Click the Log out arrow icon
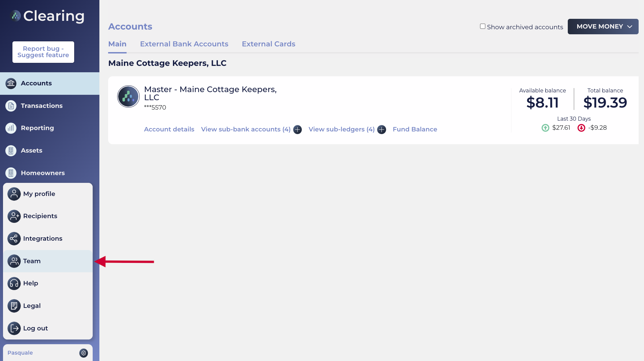 pos(14,328)
